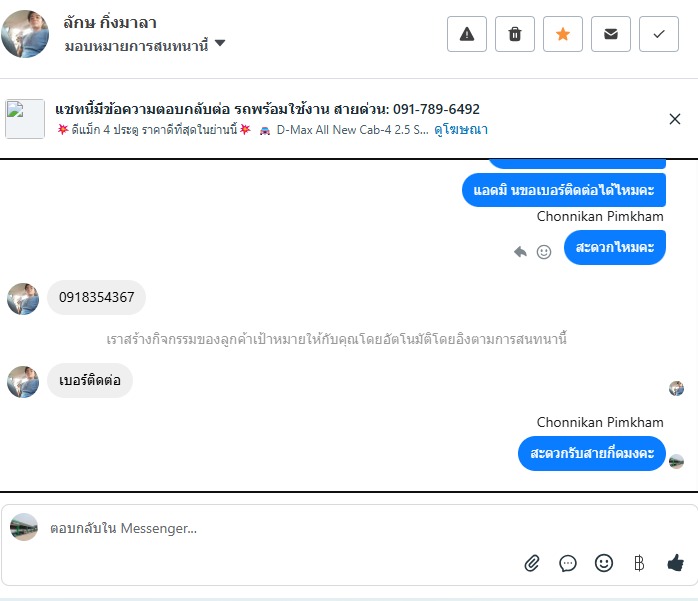Open ลักษ กิ่งมาลา profile picture in header
Viewport: 698px width, 601px height.
coord(25,34)
